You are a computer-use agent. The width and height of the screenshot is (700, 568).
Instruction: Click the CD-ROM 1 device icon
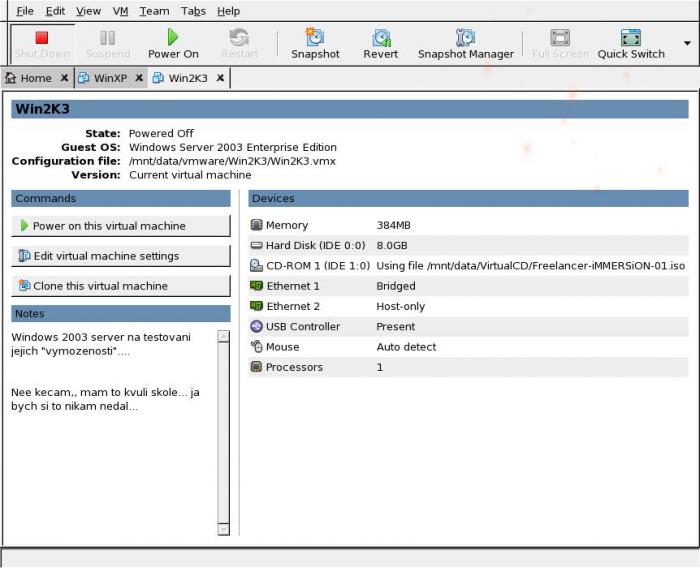[256, 266]
